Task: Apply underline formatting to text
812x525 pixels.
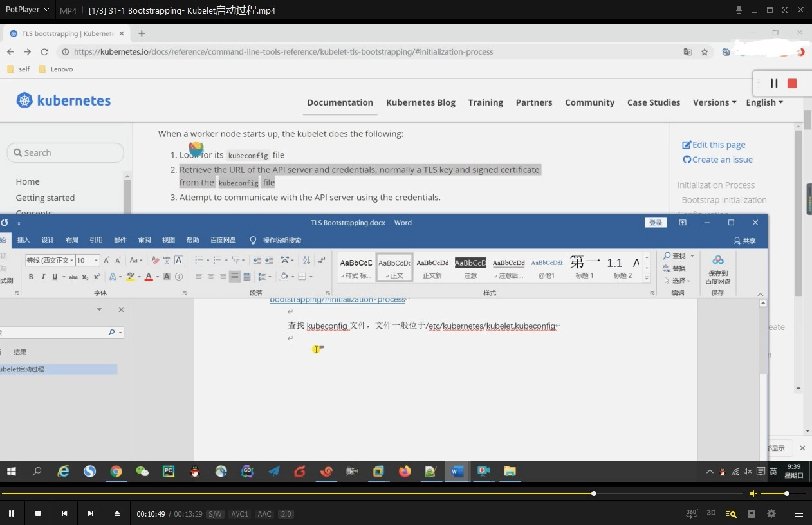Action: click(54, 276)
